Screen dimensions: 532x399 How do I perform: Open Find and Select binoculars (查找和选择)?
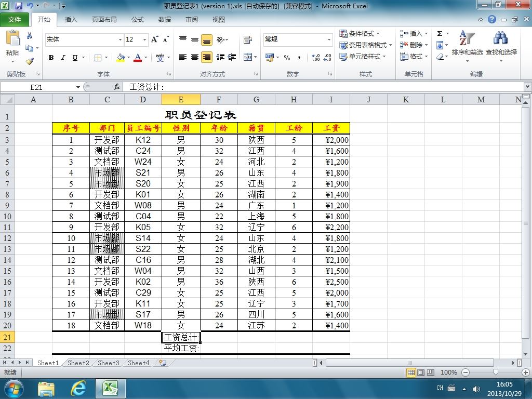(501, 46)
